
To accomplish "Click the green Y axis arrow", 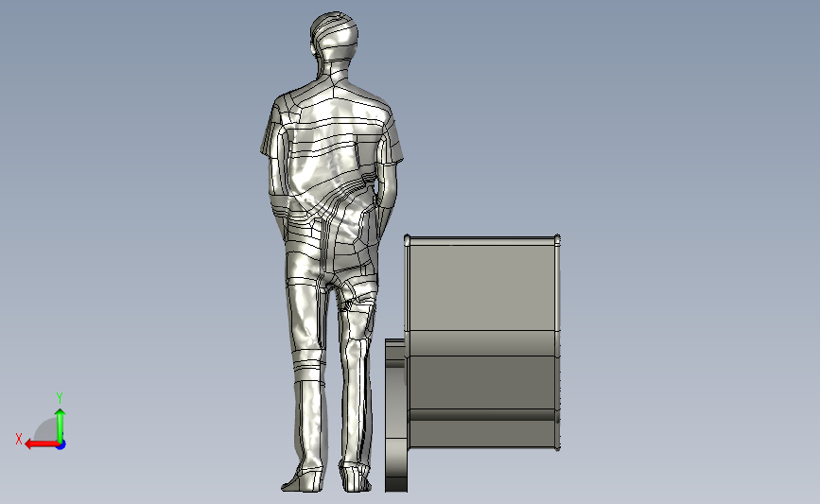I will pos(61,426).
